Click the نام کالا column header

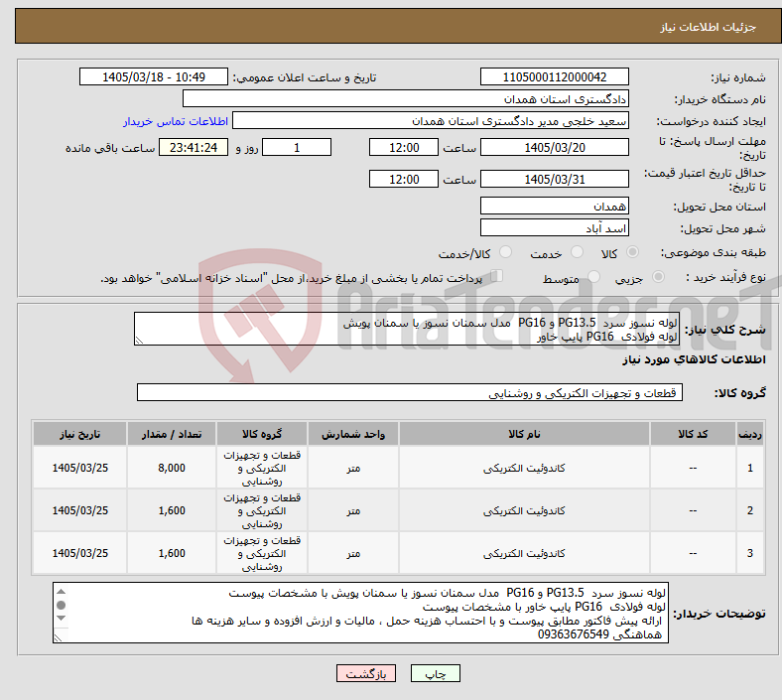pos(524,434)
